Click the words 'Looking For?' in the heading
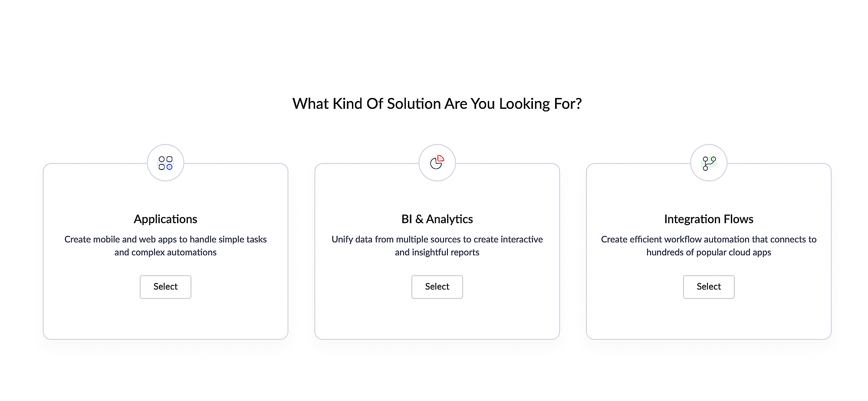868x401 pixels. click(x=540, y=104)
